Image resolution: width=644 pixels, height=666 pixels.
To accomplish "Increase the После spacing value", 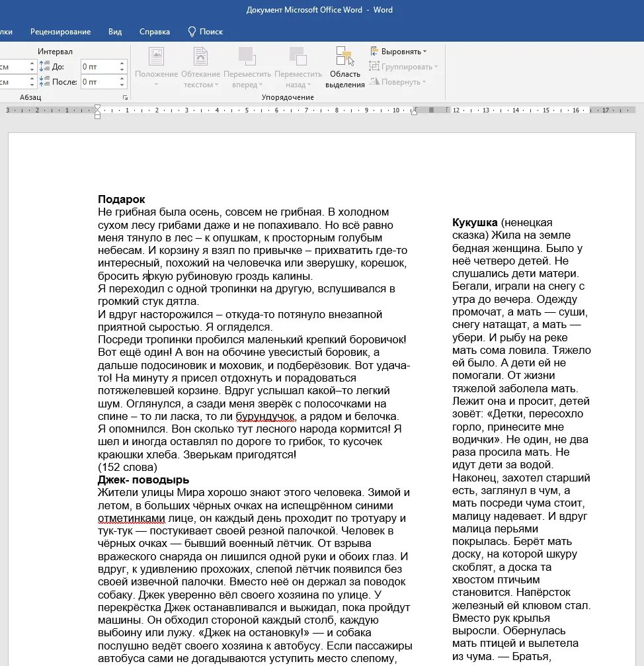I will tap(122, 78).
